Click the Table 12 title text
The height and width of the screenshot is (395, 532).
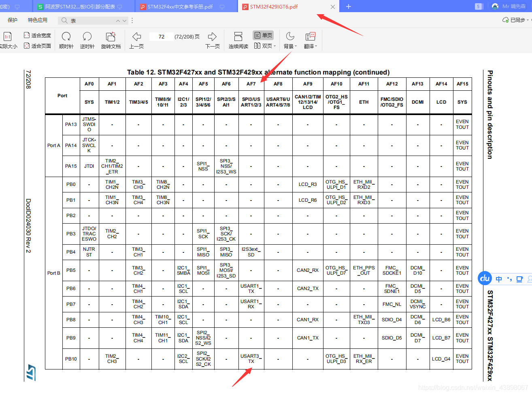coord(258,72)
